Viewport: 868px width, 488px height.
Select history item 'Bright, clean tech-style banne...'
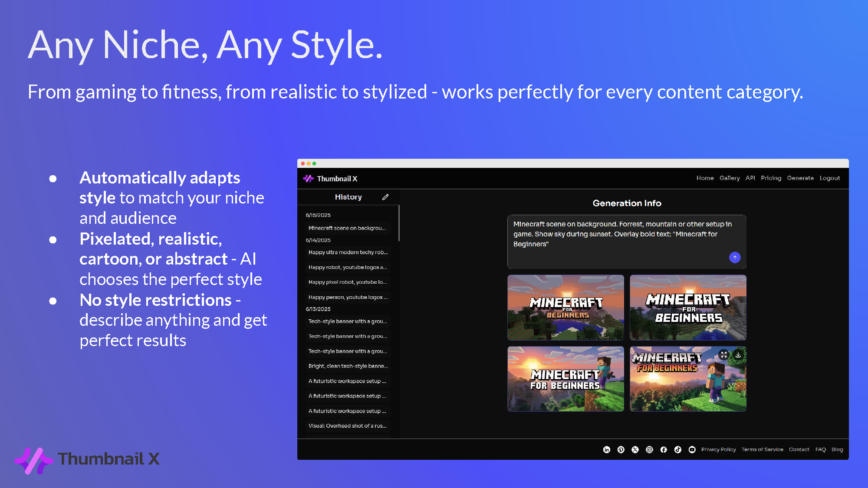click(x=348, y=366)
